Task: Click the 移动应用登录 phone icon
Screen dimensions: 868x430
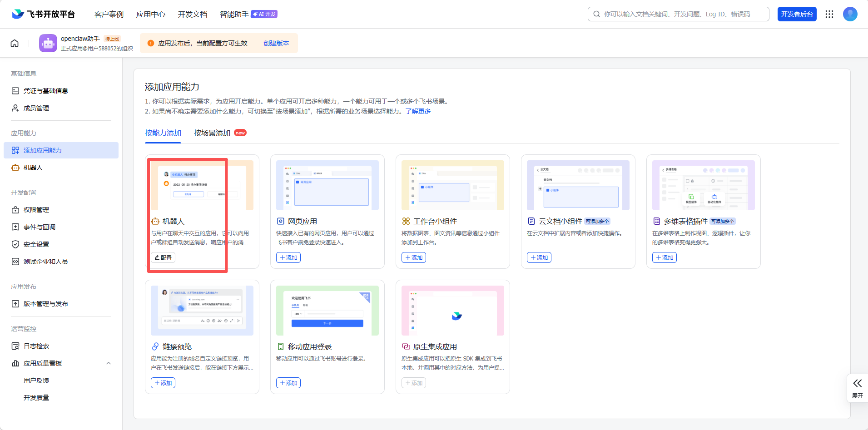Action: (281, 346)
